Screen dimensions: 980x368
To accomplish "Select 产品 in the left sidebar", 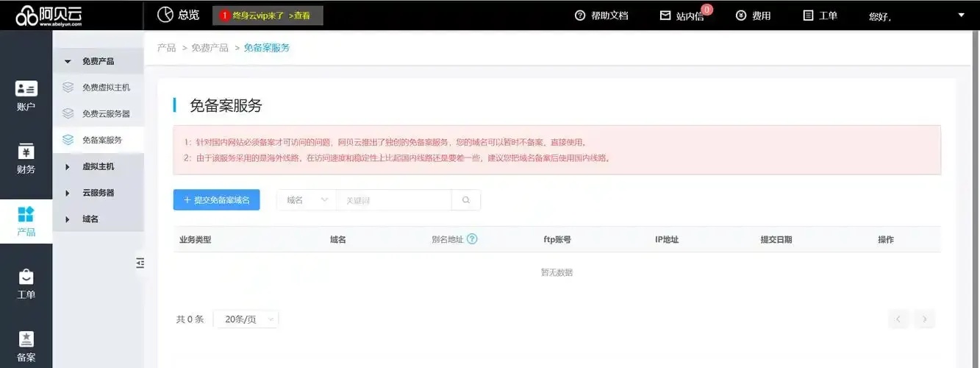I will pos(26,222).
